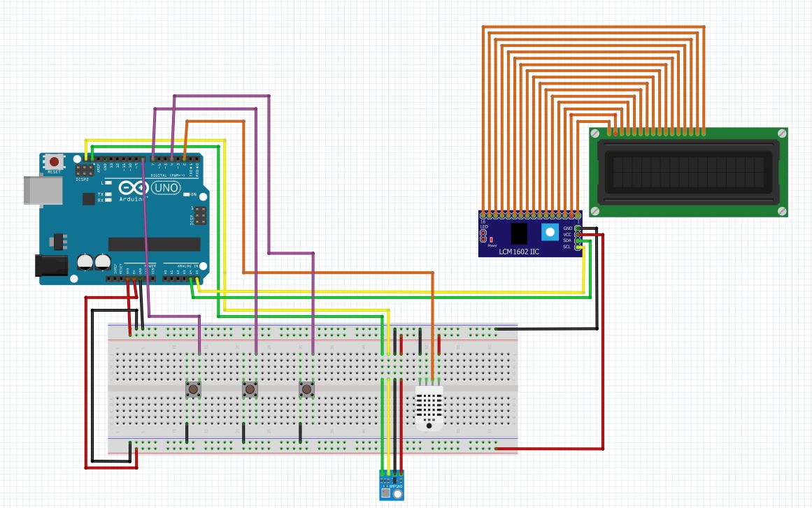Viewport: 812px width, 508px height.
Task: Select the LED jumper pins on the LCM1602 module
Action: [483, 236]
